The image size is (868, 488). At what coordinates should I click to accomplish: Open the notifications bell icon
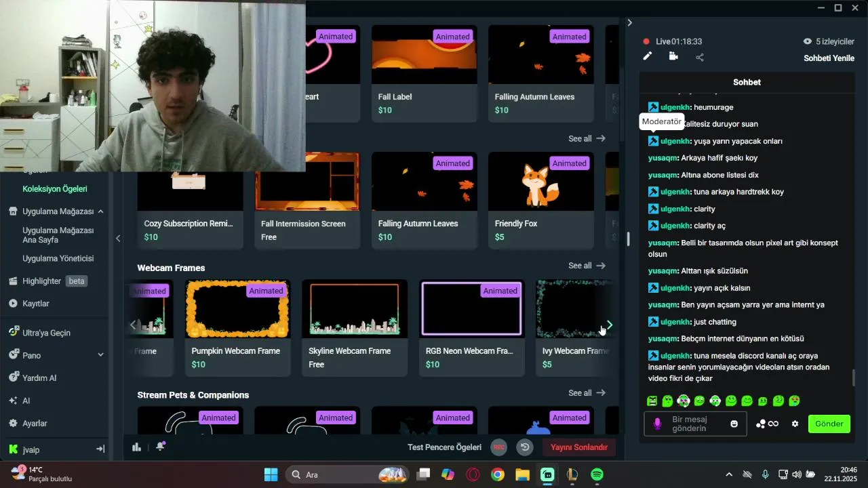tap(161, 447)
